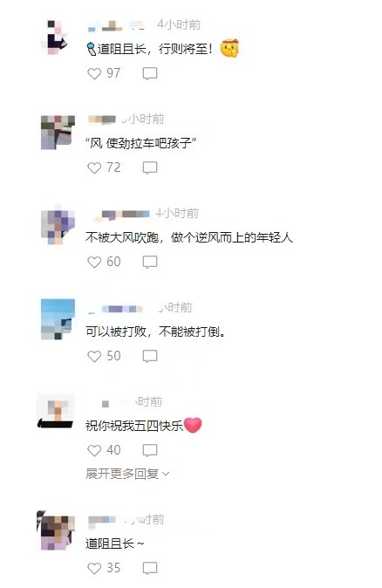Tap heart on 祝你祝我五四快乐 comment
382x588 pixels.
pos(94,450)
